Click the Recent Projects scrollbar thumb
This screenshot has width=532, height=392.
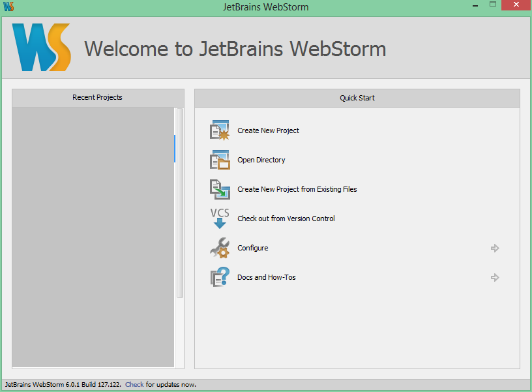[x=180, y=203]
